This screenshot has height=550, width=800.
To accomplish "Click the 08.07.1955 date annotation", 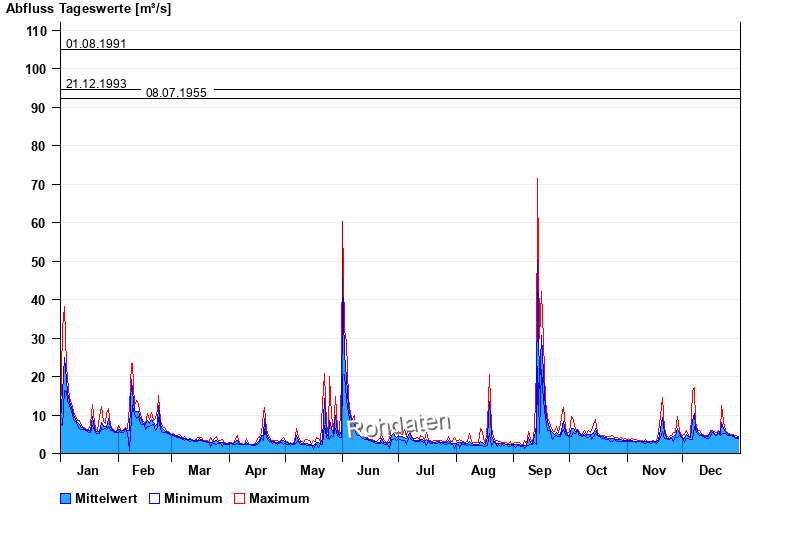I will [x=176, y=93].
